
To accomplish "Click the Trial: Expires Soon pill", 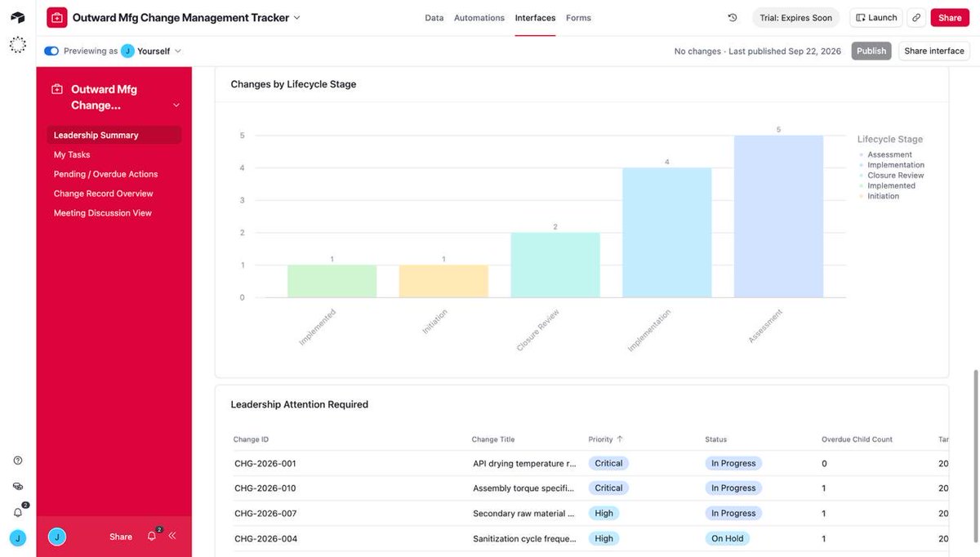I will coord(796,18).
